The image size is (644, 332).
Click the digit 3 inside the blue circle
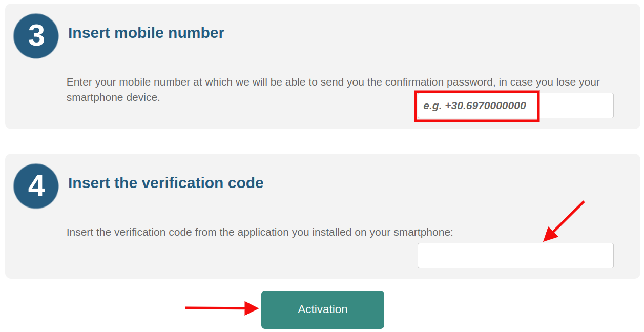click(x=36, y=36)
